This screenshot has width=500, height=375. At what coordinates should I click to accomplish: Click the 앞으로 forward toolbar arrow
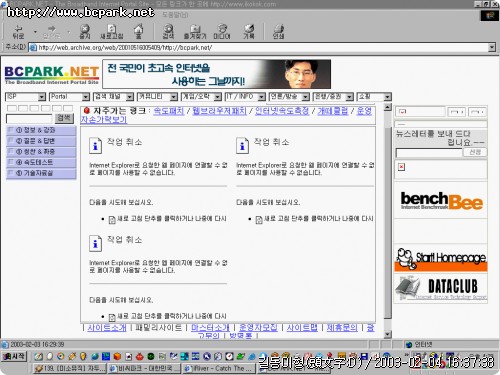click(51, 32)
